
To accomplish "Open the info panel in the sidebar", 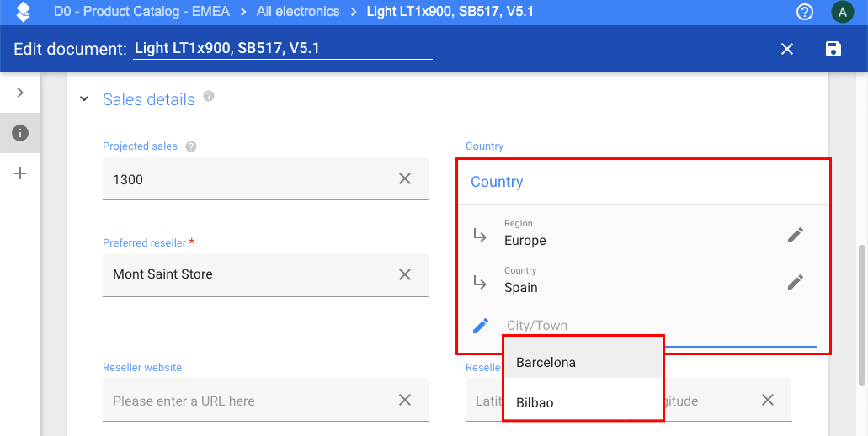I will tap(20, 133).
